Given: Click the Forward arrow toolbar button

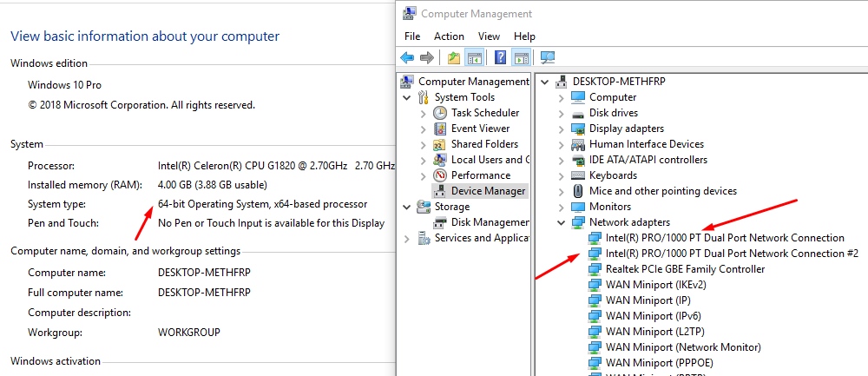Looking at the screenshot, I should pyautogui.click(x=426, y=58).
